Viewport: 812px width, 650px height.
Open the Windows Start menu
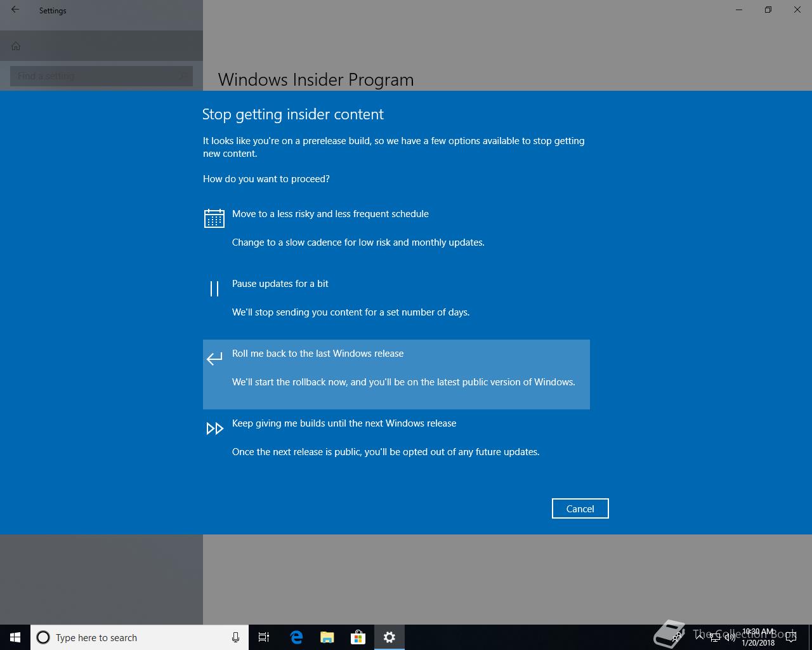click(x=15, y=637)
